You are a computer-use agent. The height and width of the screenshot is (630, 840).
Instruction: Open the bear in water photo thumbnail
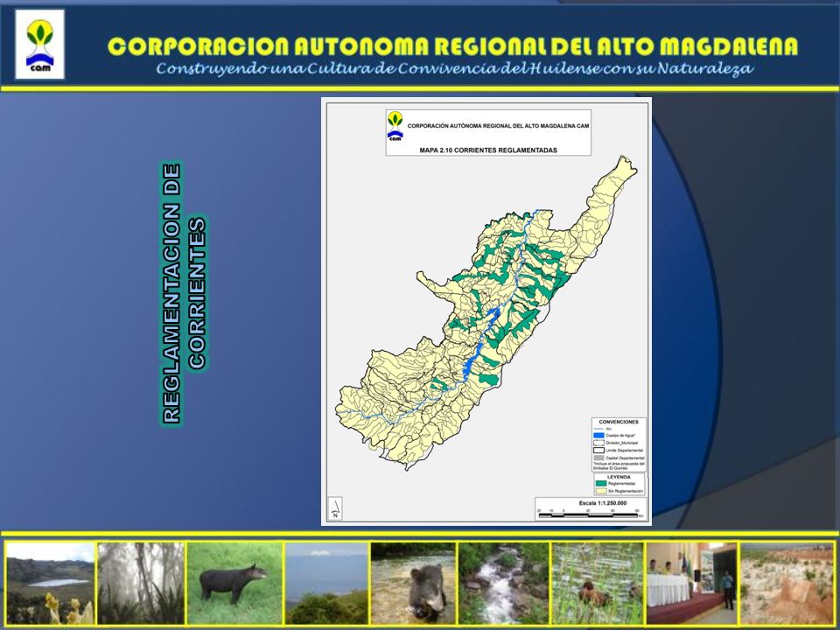point(413,584)
